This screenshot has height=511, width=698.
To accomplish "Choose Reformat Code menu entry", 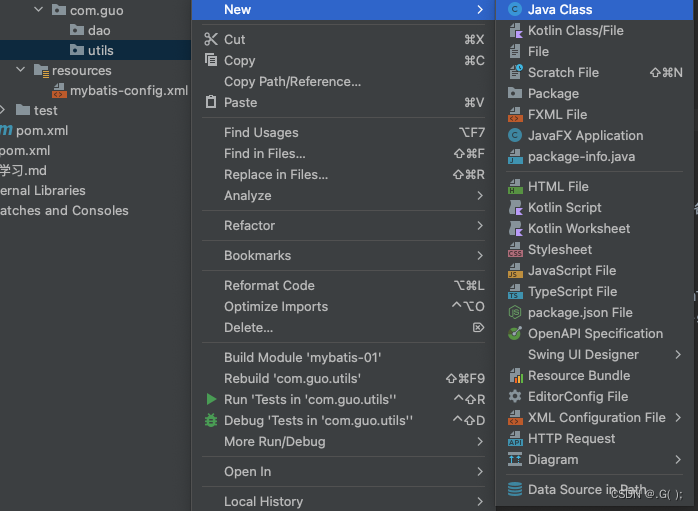I will coord(343,285).
